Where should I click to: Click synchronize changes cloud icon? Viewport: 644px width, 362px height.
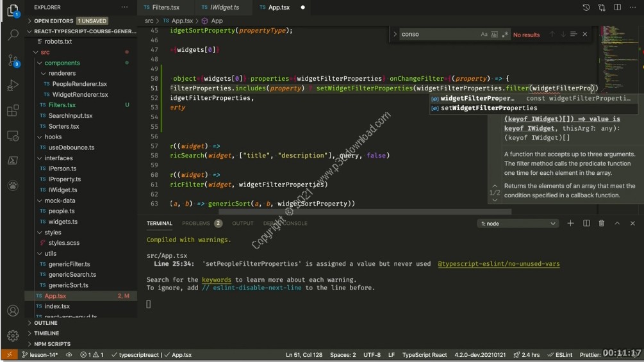(x=69, y=354)
